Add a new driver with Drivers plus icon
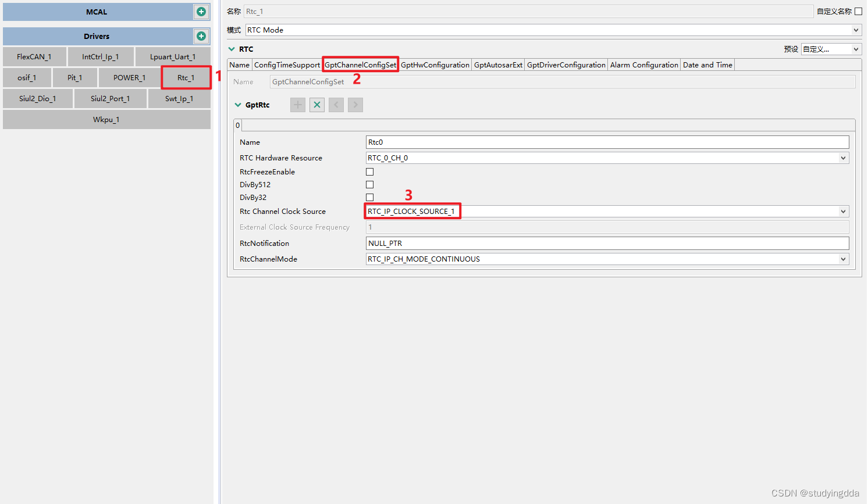Image resolution: width=868 pixels, height=504 pixels. [x=201, y=36]
